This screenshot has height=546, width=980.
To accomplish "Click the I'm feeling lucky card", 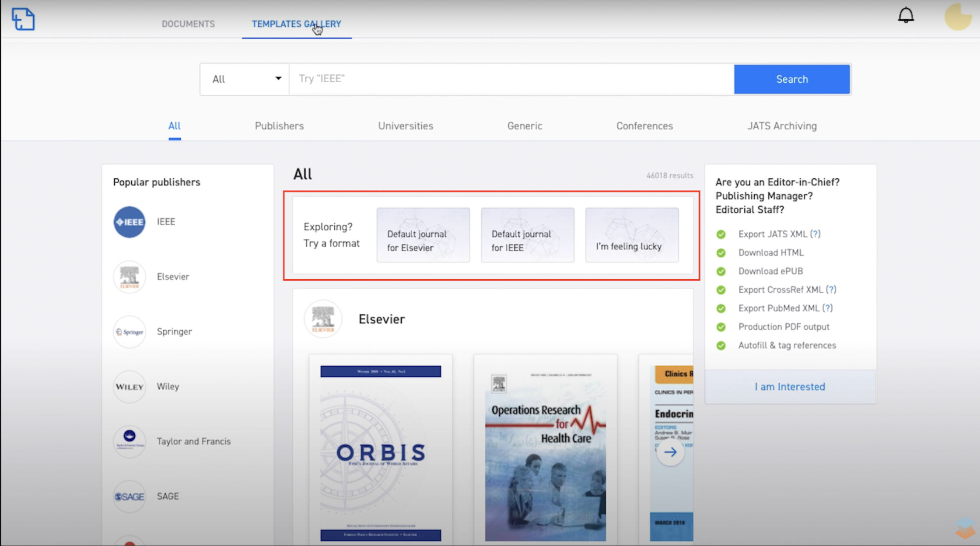I will point(632,235).
